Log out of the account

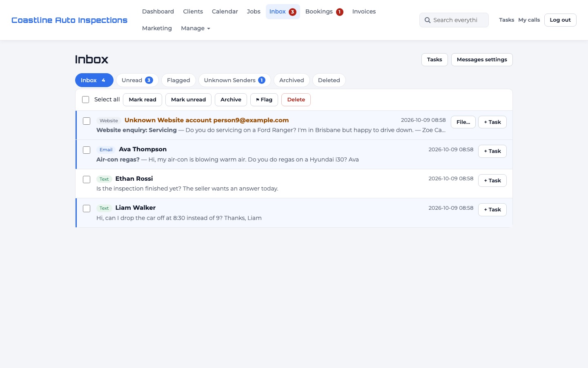pyautogui.click(x=560, y=20)
